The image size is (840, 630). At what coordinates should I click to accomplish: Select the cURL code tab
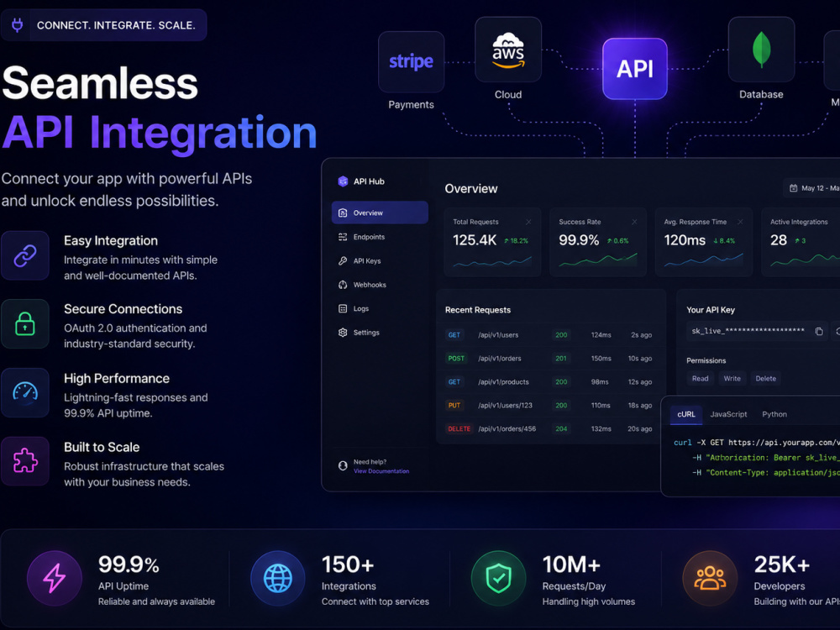(x=686, y=414)
